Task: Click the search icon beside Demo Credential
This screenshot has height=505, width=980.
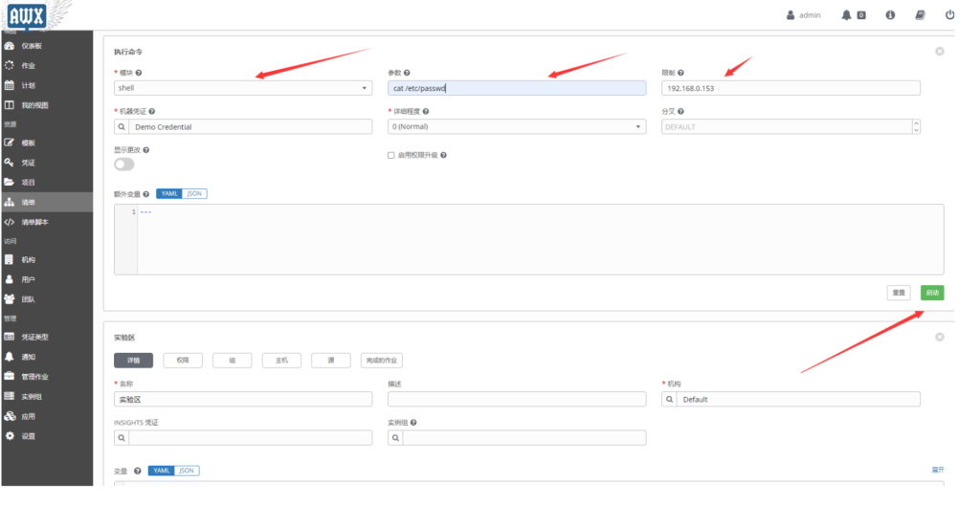Action: coord(122,126)
